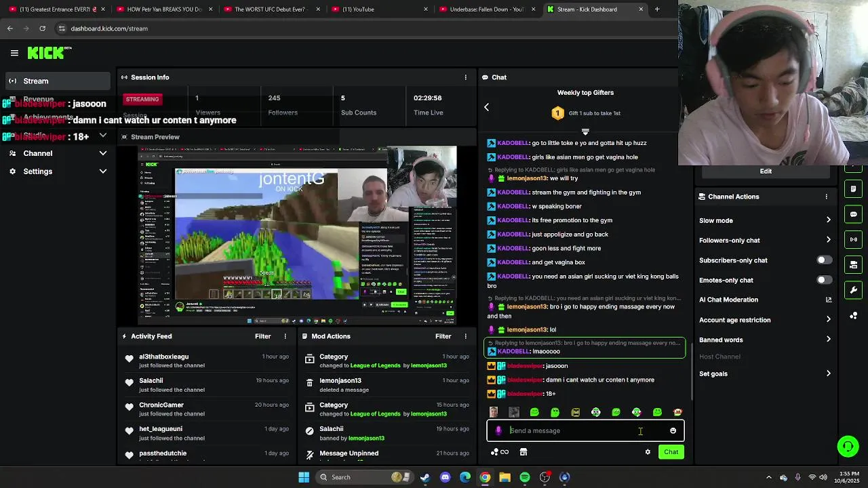
Task: Click the Send a message input field
Action: pyautogui.click(x=585, y=430)
